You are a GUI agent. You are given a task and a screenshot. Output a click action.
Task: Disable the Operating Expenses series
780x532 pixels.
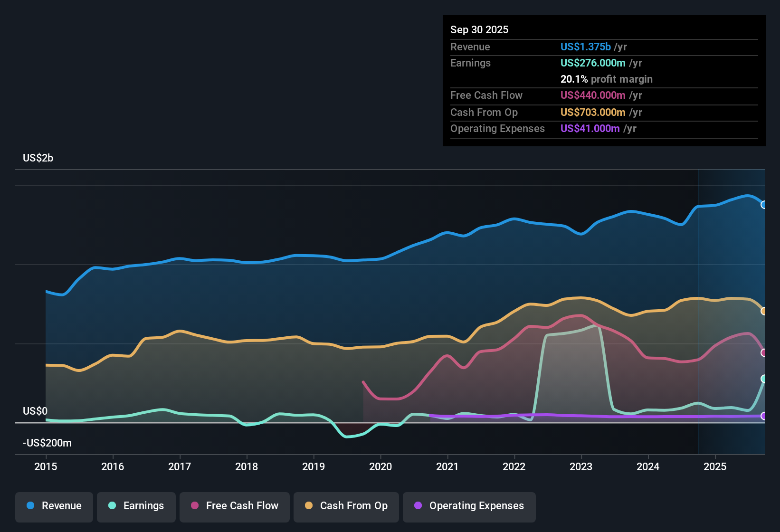(469, 506)
